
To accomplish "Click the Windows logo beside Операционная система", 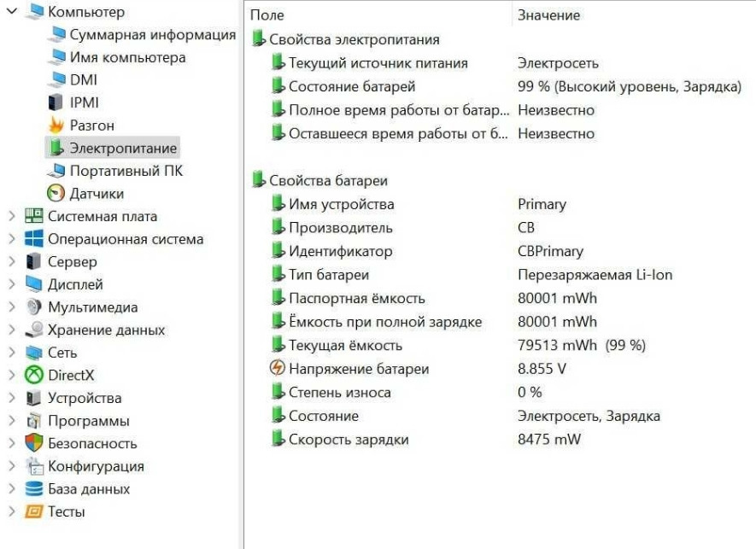I will pos(34,239).
